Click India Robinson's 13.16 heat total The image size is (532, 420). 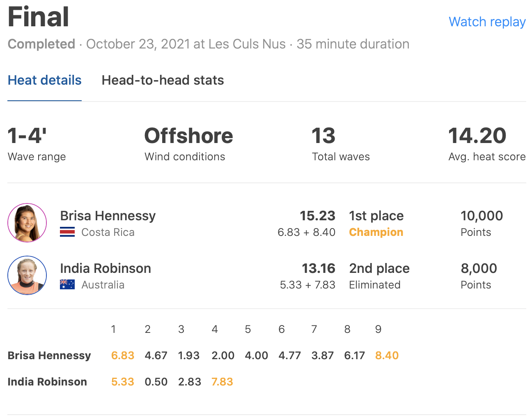click(319, 268)
